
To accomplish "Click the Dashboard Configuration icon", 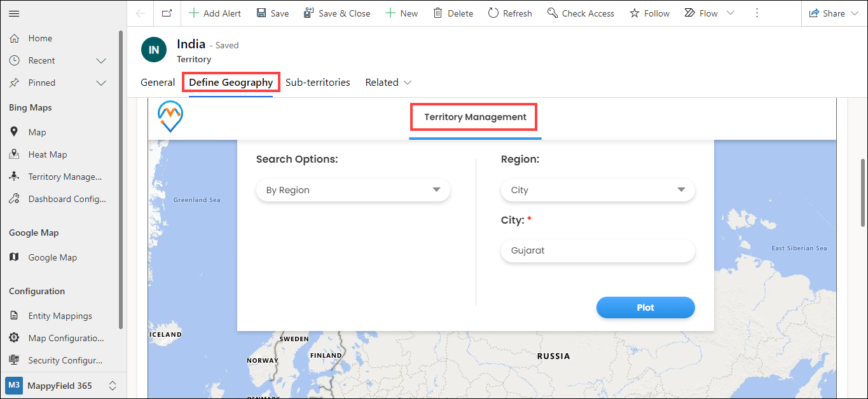I will point(15,199).
